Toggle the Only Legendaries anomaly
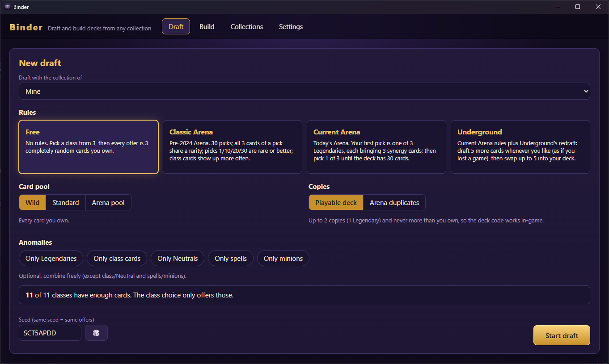This screenshot has height=364, width=609. click(51, 258)
